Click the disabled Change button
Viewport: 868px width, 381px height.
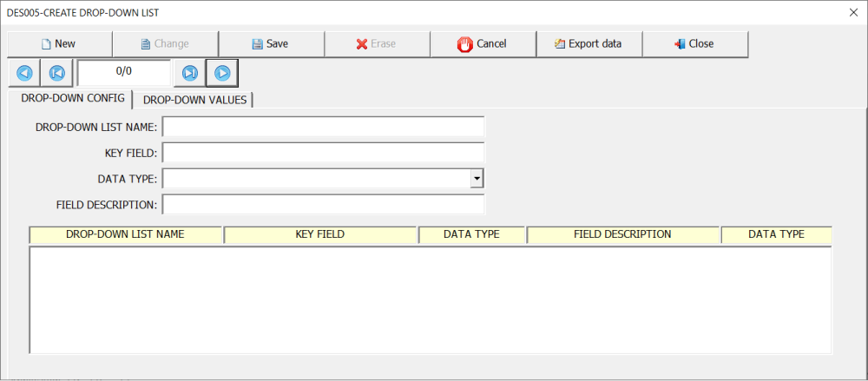click(165, 43)
